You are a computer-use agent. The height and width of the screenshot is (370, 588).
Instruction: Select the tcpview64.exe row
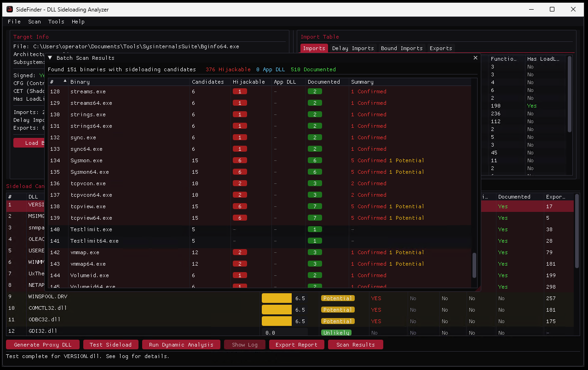click(260, 218)
